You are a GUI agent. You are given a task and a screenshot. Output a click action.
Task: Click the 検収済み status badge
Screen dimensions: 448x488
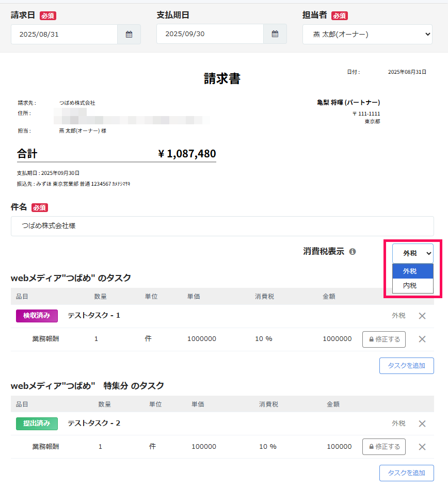click(37, 316)
